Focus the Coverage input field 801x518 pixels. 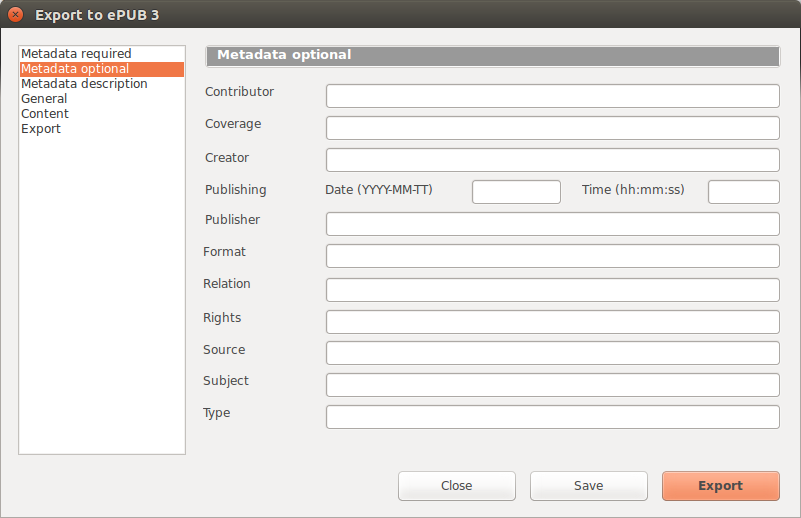[x=553, y=128]
